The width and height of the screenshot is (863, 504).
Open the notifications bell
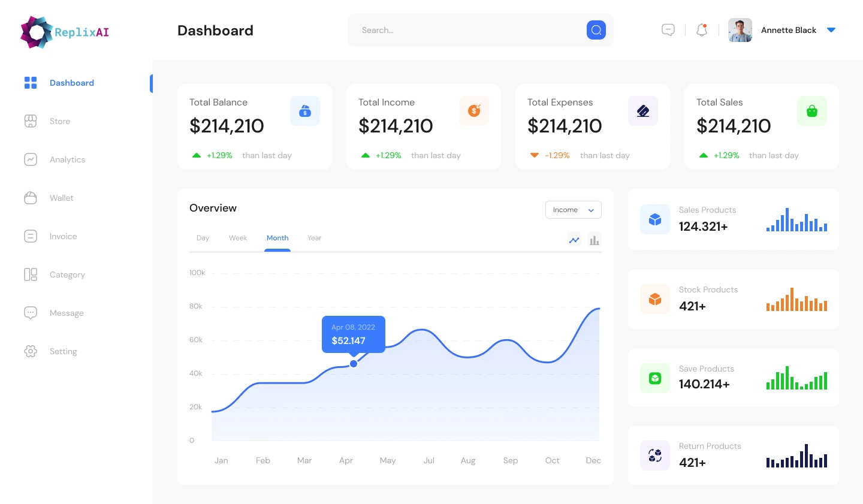702,30
